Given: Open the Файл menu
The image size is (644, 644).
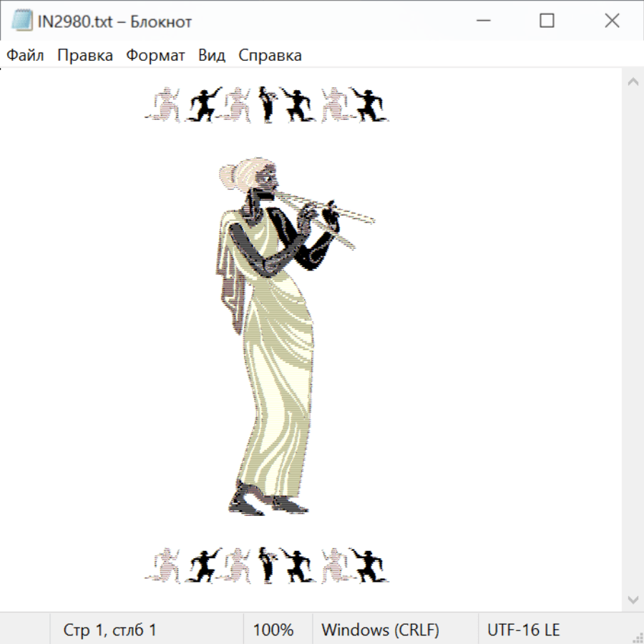Looking at the screenshot, I should click(x=25, y=56).
